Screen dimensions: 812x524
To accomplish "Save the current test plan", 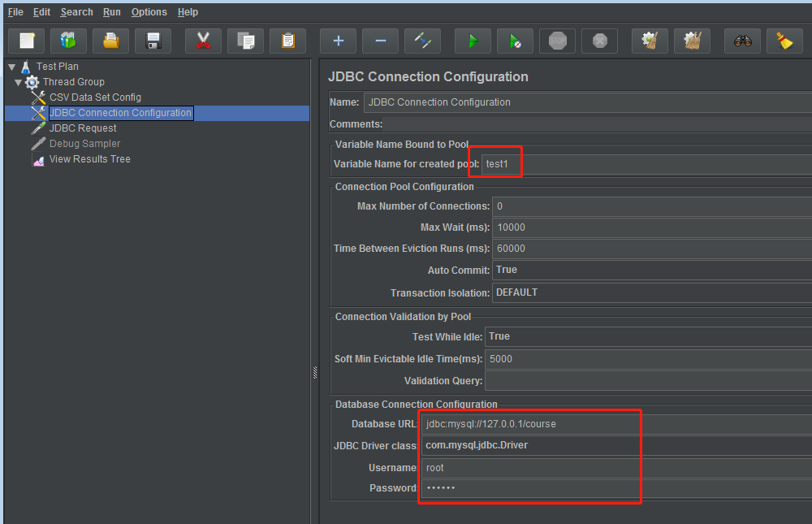I will click(152, 41).
